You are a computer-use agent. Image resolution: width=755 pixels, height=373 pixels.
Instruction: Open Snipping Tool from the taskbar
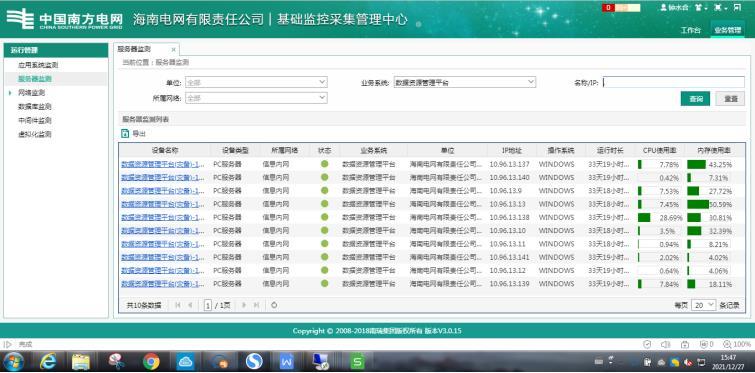pyautogui.click(x=116, y=361)
